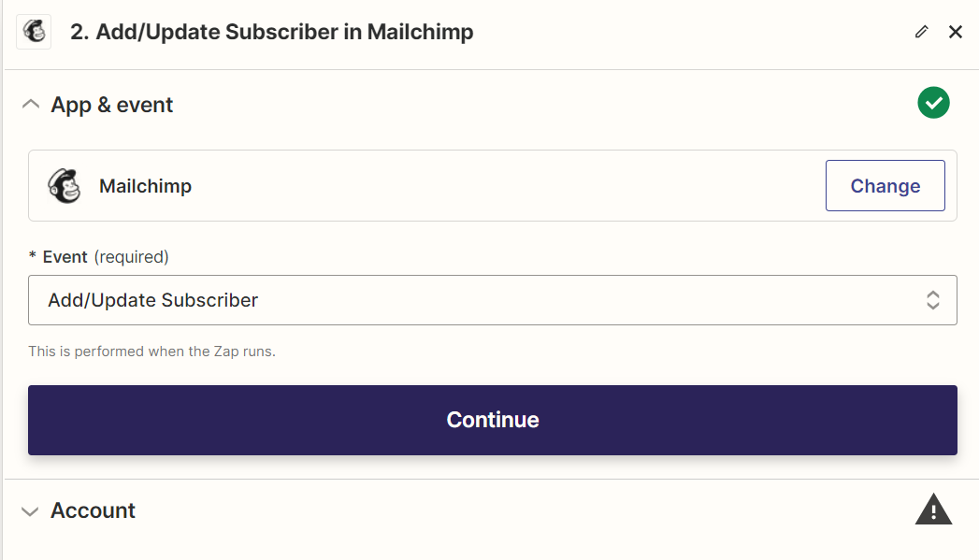Click the Mailchimp logo in the header

(x=34, y=32)
